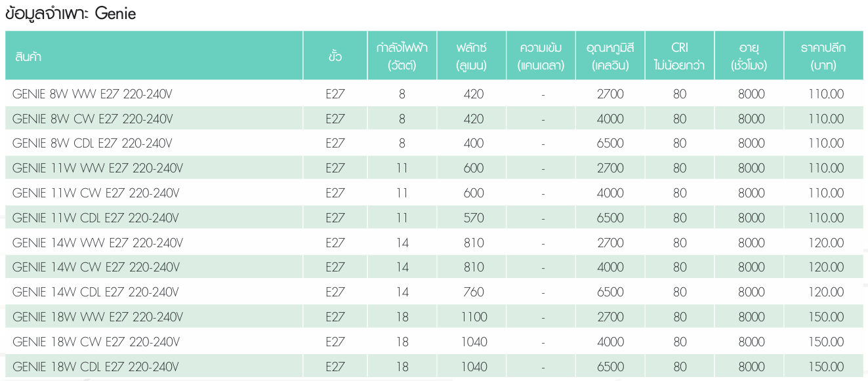868x381 pixels.
Task: Click the title ข้อมูลจำเพาะ Genie
Action: 70,14
